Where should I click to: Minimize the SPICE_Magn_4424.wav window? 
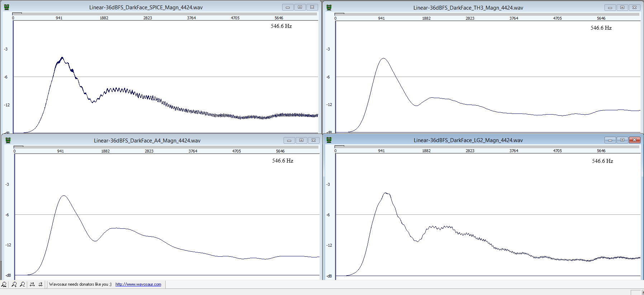point(288,7)
